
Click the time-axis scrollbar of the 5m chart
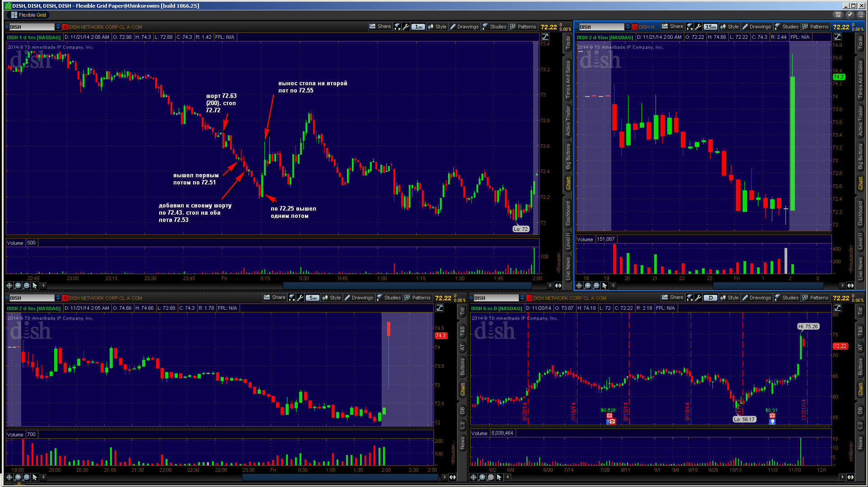pyautogui.click(x=340, y=477)
